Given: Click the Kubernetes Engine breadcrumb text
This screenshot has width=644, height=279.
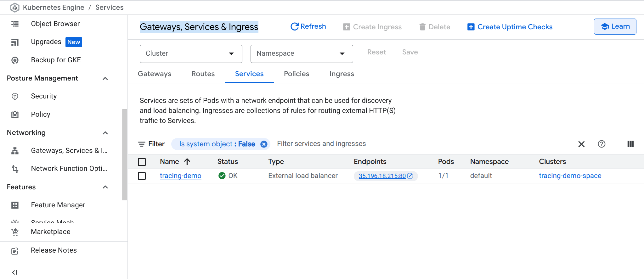Looking at the screenshot, I should click(54, 8).
